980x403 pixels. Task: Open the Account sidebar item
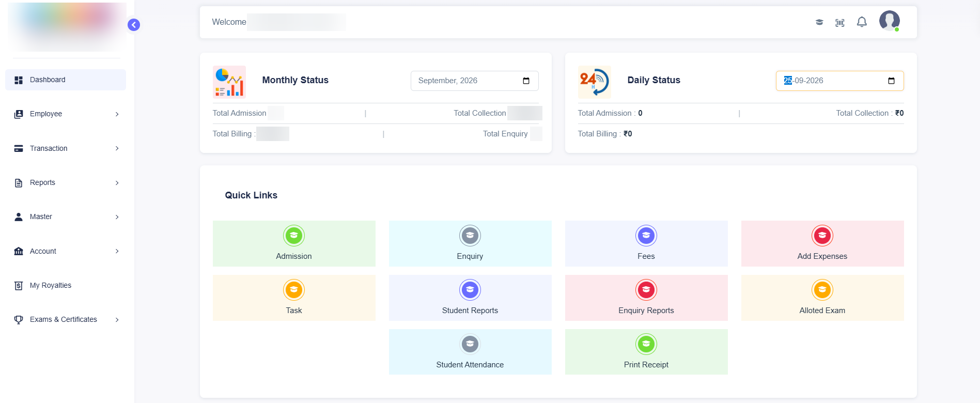click(66, 251)
